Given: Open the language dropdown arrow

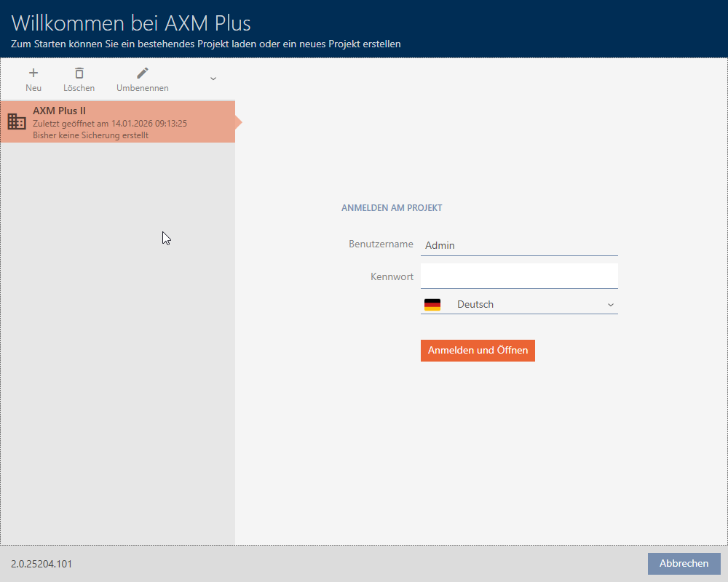Looking at the screenshot, I should coord(610,305).
